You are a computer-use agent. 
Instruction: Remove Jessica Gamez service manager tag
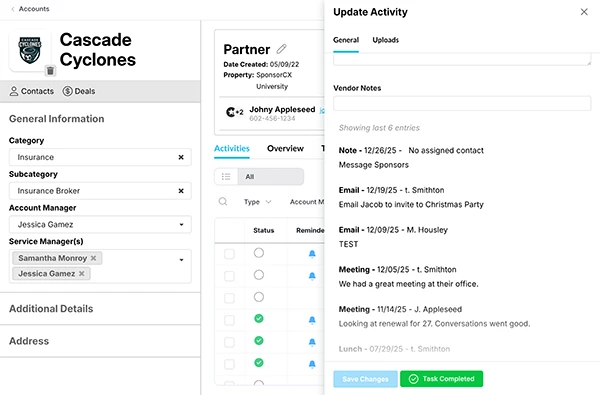pyautogui.click(x=82, y=274)
